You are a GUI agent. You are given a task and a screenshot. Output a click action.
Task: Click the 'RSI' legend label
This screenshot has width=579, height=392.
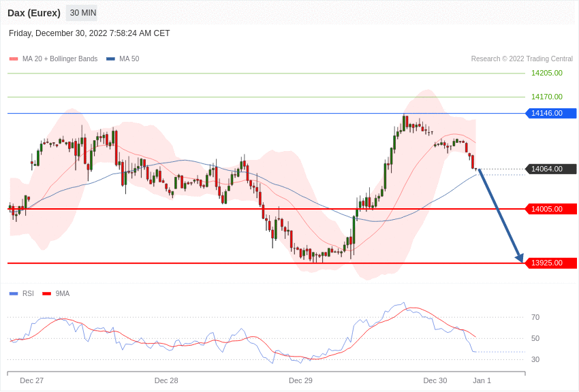click(28, 294)
